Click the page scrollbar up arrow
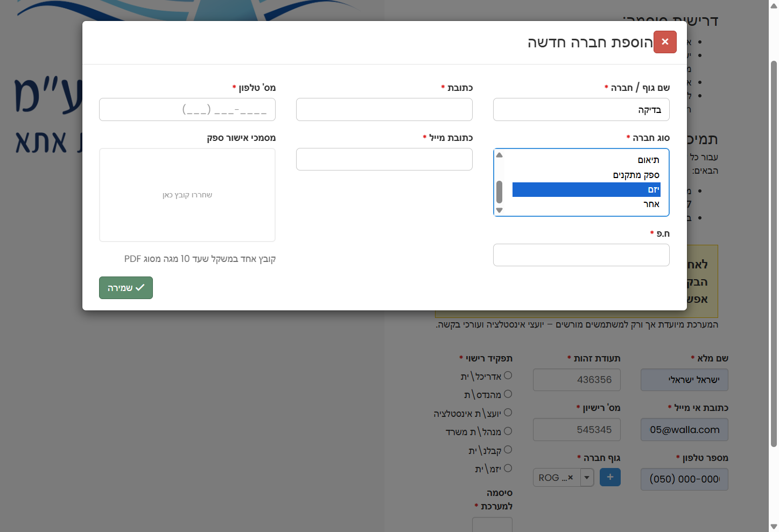This screenshot has height=532, width=779. pos(774,5)
